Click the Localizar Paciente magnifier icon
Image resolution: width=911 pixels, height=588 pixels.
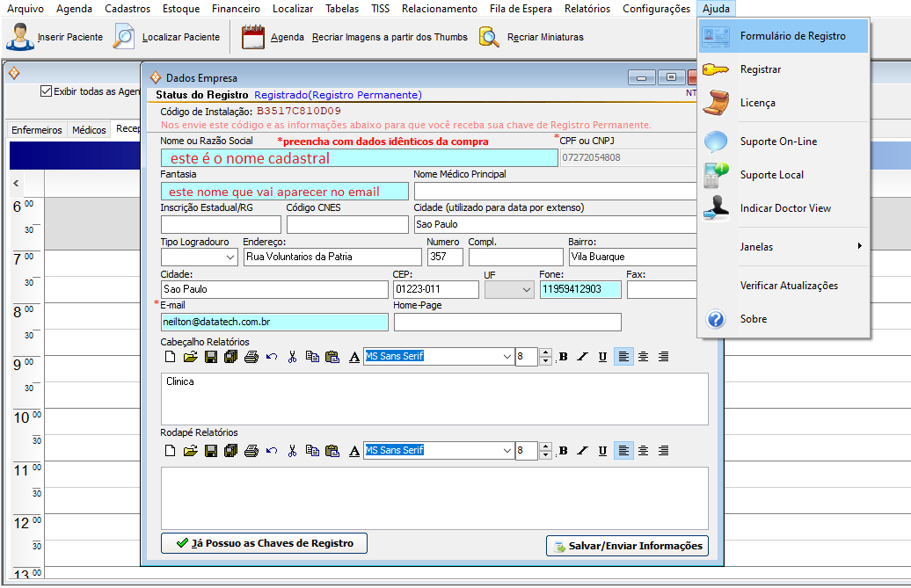125,37
